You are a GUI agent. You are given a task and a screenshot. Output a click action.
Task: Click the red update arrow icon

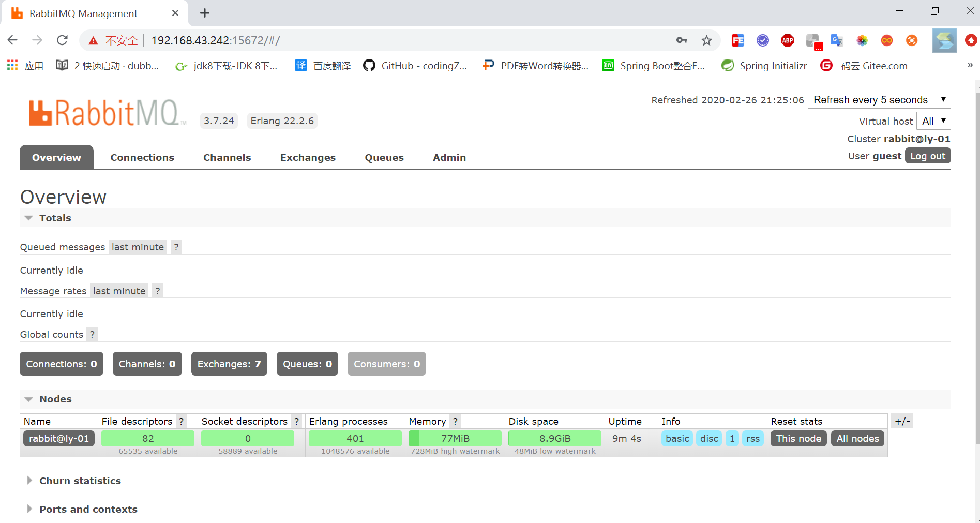tap(971, 40)
